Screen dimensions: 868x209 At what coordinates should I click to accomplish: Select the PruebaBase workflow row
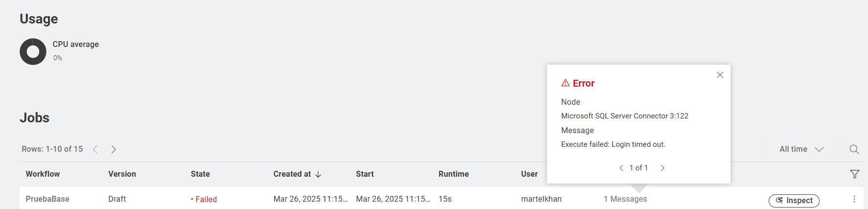[x=441, y=198]
